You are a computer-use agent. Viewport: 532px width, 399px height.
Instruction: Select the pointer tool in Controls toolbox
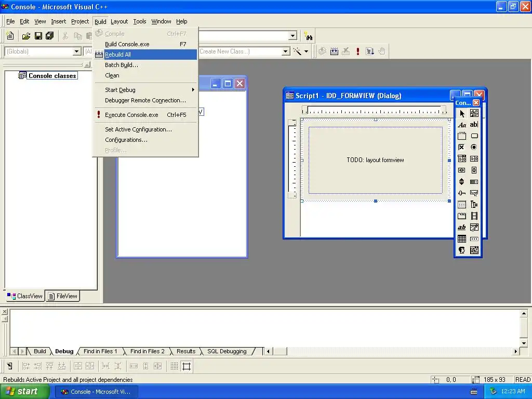pyautogui.click(x=462, y=113)
